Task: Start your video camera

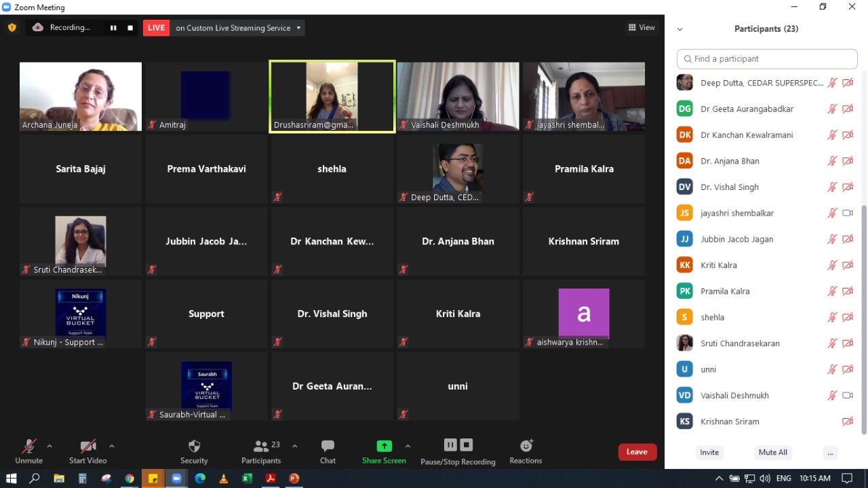Action: tap(87, 446)
